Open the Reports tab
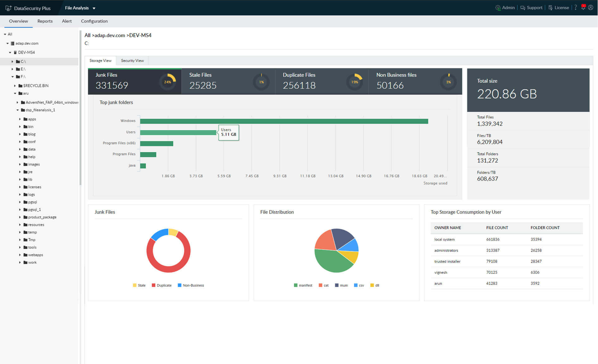598x364 pixels. click(x=45, y=21)
